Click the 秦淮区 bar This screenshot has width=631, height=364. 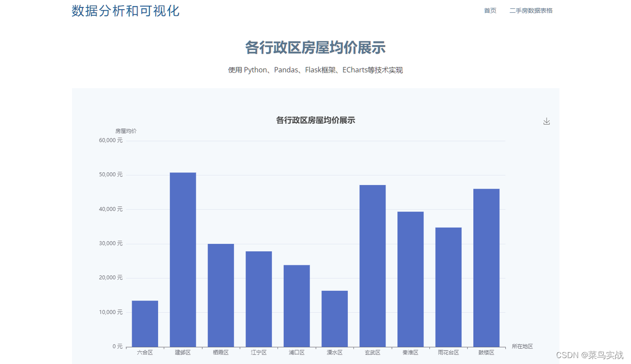pyautogui.click(x=411, y=279)
